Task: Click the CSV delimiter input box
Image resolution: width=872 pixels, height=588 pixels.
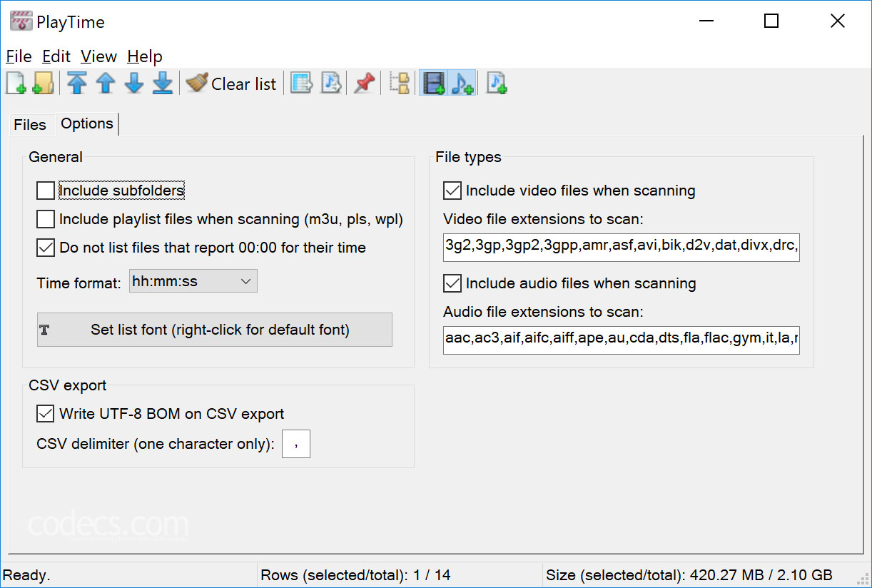Action: 296,444
